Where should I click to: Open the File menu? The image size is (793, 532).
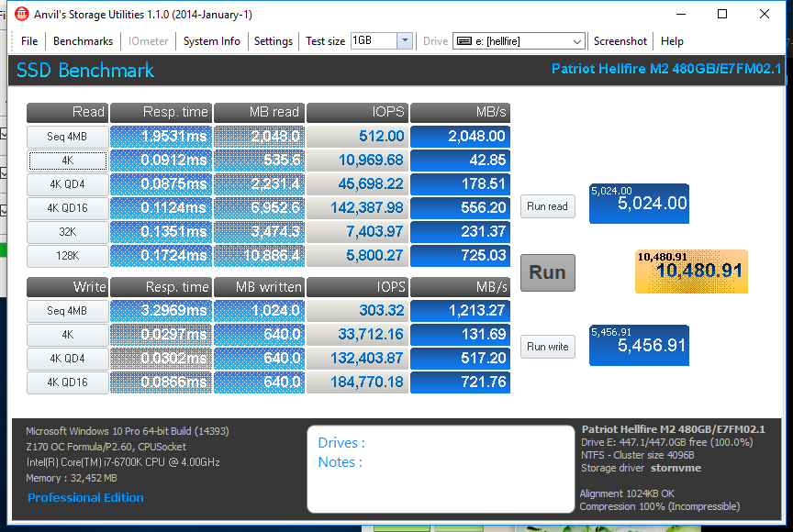[29, 41]
